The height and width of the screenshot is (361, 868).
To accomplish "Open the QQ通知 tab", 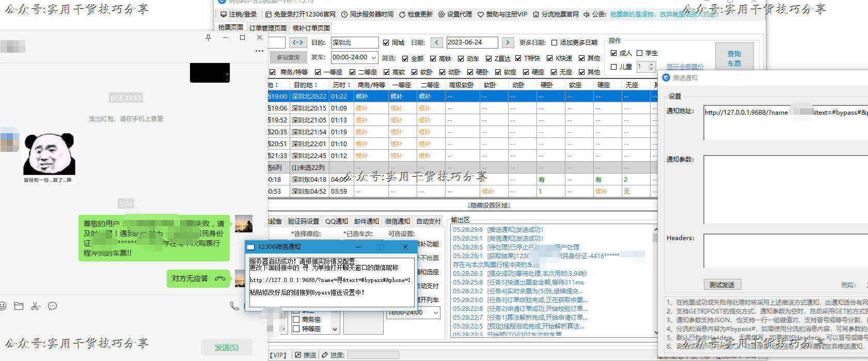I will point(337,221).
